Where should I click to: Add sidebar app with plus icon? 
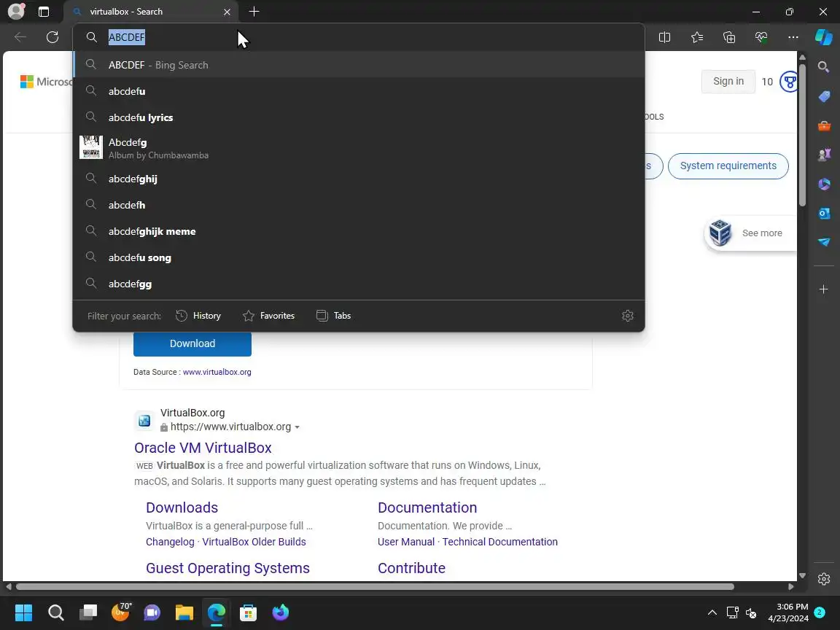[x=824, y=289]
